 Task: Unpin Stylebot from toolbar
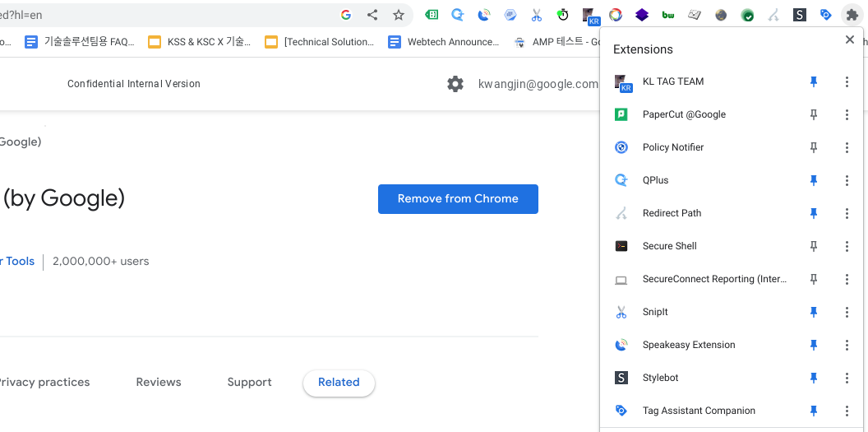coord(813,379)
